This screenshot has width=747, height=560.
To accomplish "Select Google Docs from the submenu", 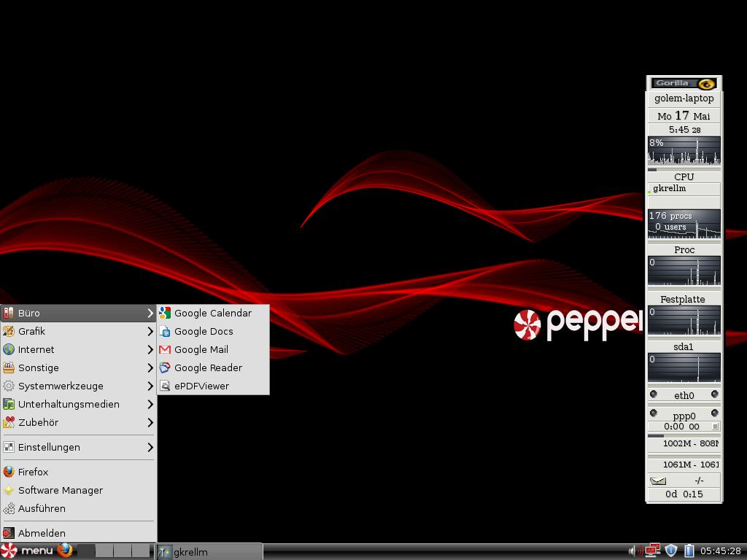I will (x=204, y=331).
